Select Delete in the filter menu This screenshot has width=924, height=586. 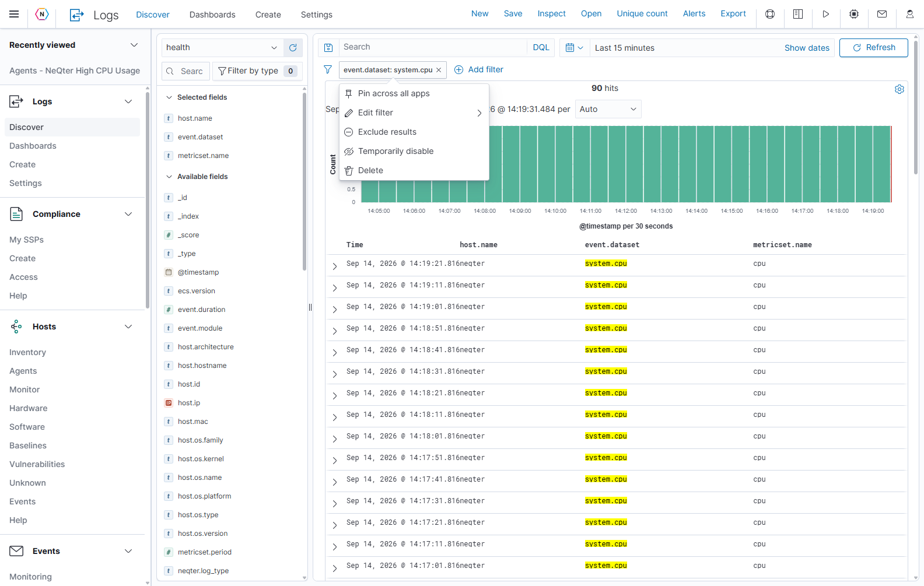(x=414, y=170)
